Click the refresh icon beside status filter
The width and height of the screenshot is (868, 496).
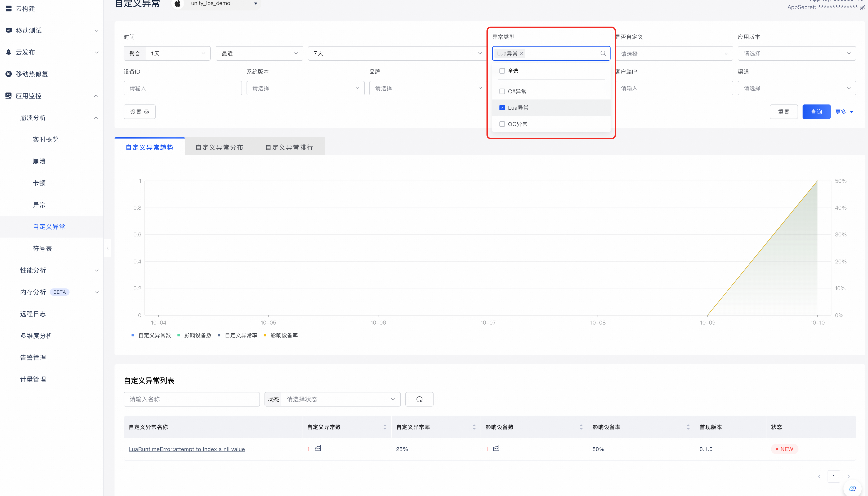(x=419, y=399)
